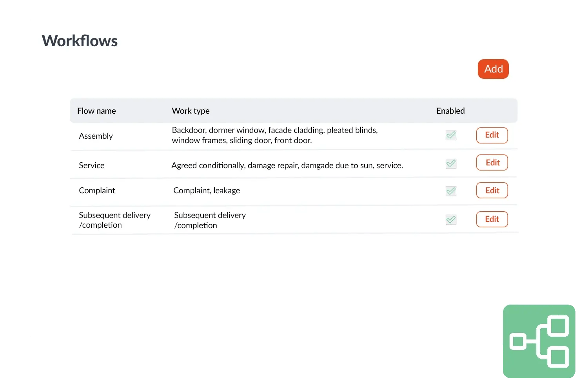Select the 'Complaint, leakage' work type text
This screenshot has height=392, width=588.
(x=207, y=191)
